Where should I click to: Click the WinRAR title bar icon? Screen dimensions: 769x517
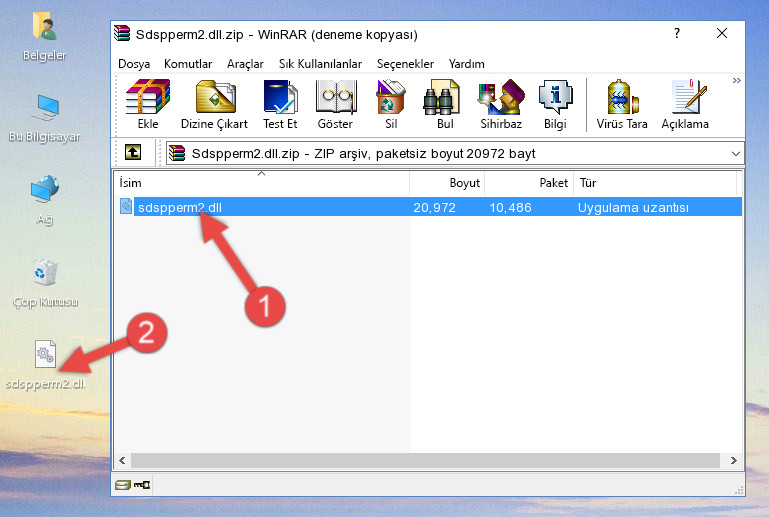pos(122,33)
